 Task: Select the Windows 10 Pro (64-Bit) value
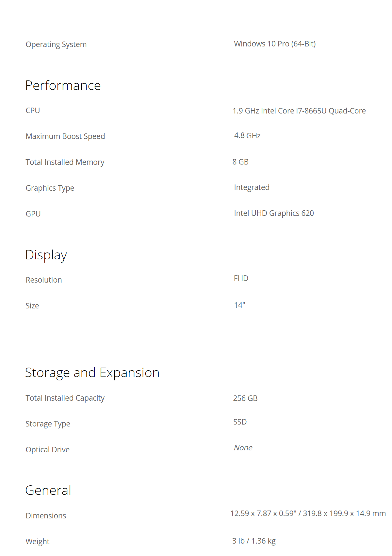(275, 44)
